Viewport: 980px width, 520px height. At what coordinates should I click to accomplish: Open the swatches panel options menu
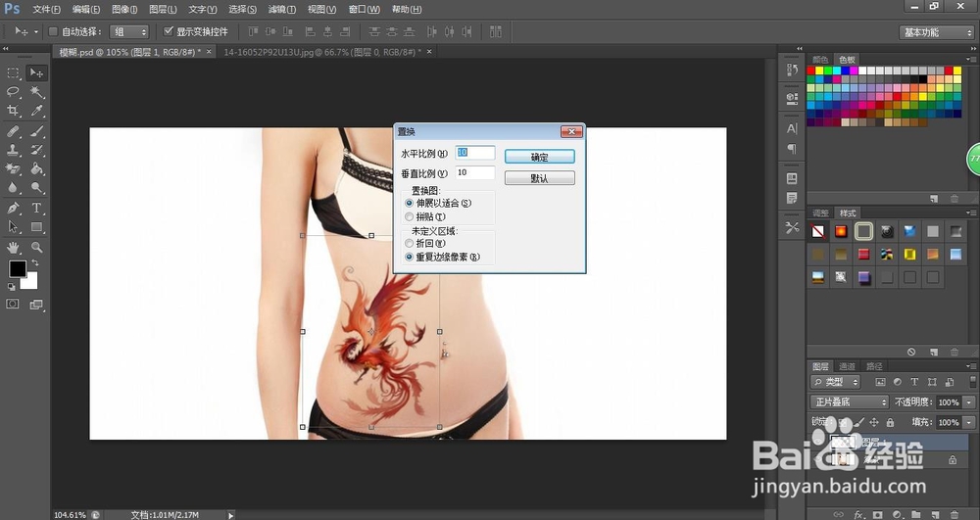point(972,60)
